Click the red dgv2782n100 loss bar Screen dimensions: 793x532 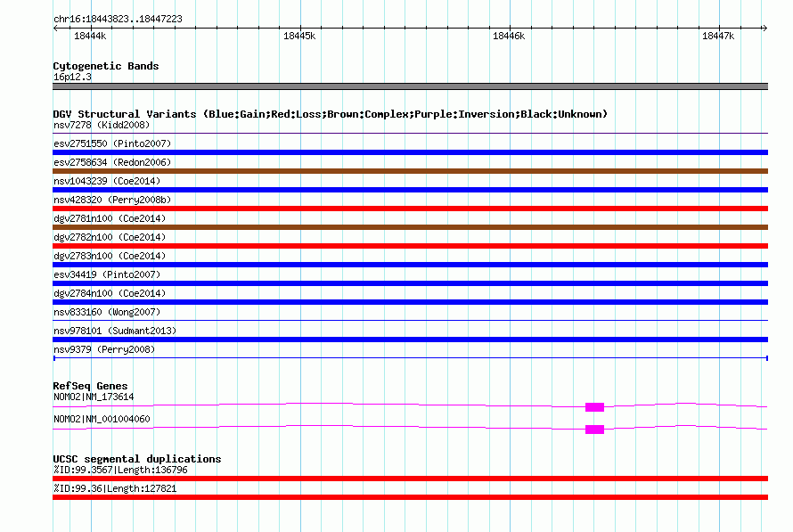point(410,246)
